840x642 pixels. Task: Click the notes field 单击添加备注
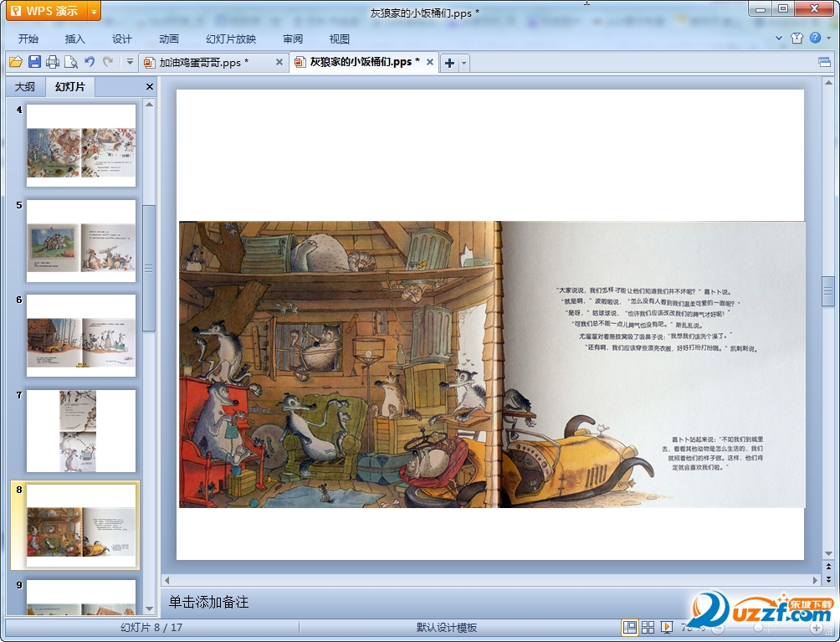208,603
